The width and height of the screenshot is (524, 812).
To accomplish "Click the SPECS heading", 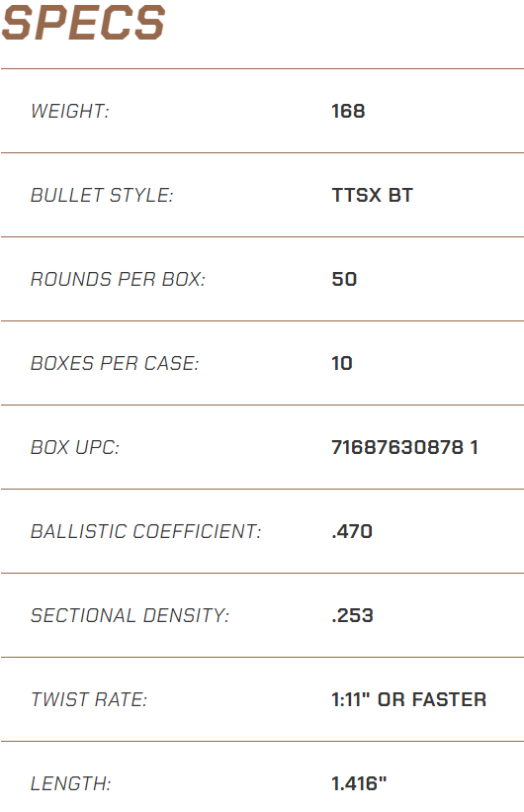I will pyautogui.click(x=83, y=23).
